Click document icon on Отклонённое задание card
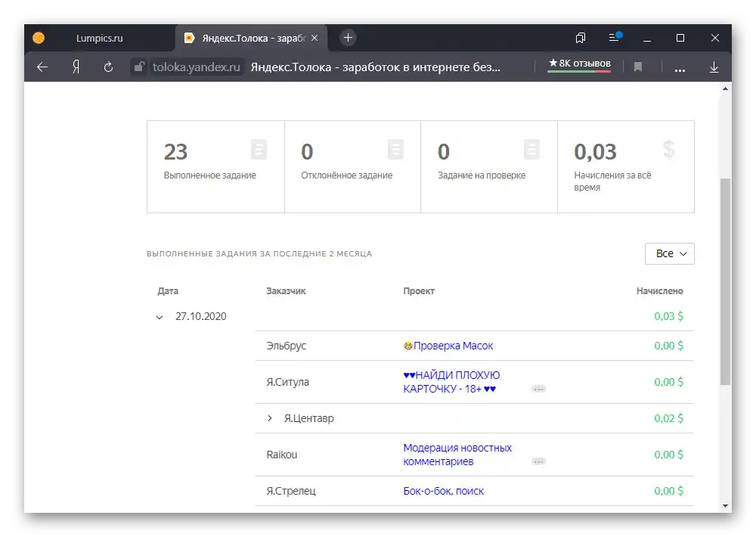The image size is (756, 537). point(395,149)
